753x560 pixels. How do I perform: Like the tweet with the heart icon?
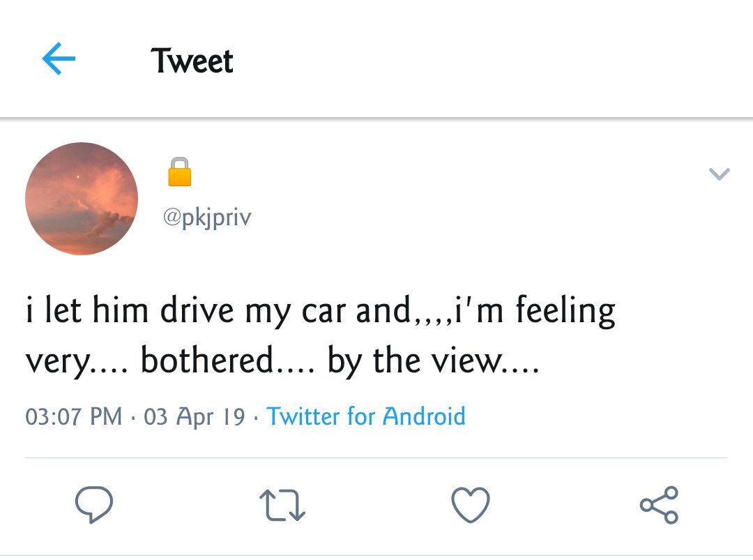point(471,504)
